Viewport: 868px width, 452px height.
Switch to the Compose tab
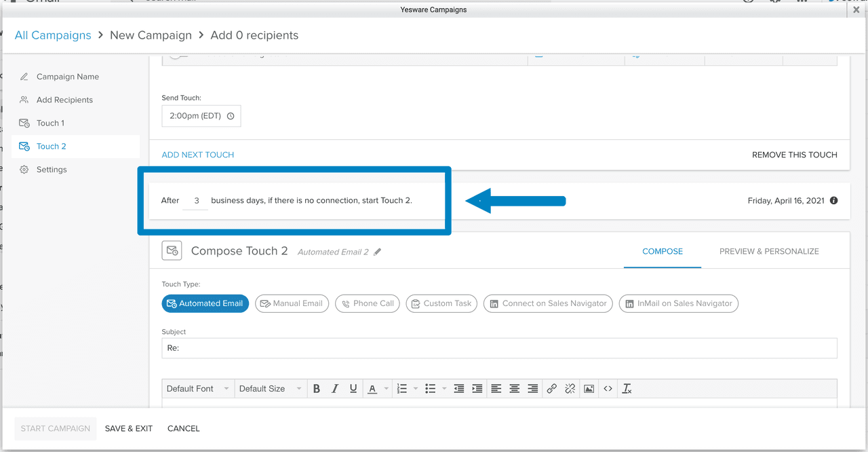pos(663,251)
